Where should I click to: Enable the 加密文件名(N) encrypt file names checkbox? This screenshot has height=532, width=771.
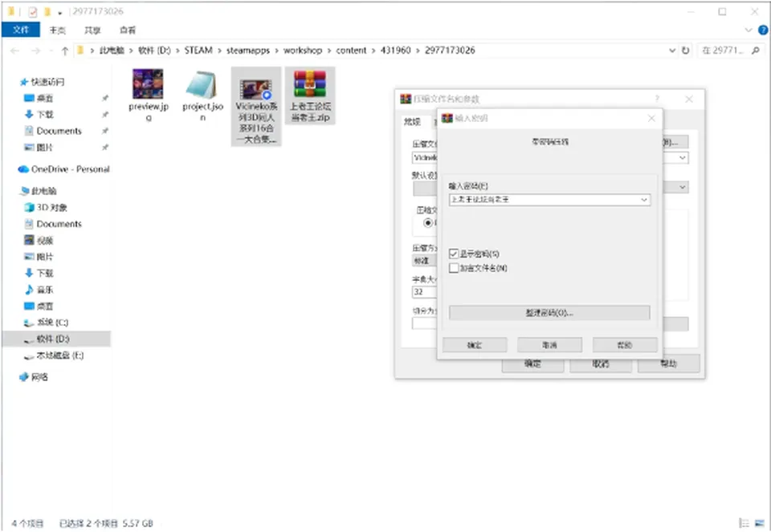(453, 268)
